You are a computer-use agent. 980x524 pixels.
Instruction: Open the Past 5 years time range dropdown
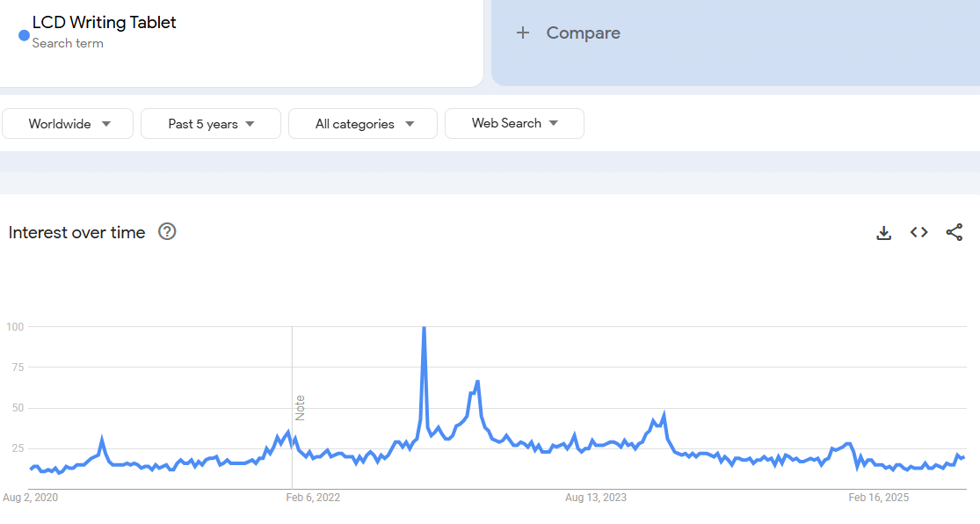211,124
